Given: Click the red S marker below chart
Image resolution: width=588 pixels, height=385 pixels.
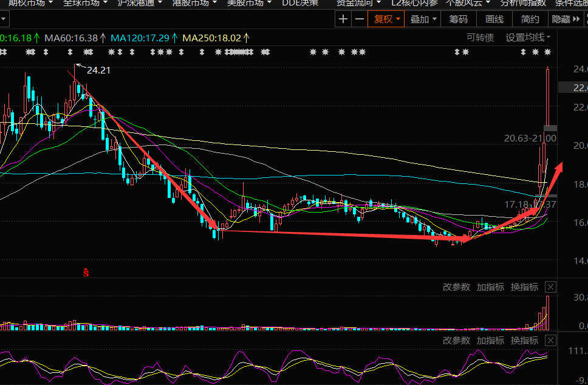Looking at the screenshot, I should pos(86,272).
